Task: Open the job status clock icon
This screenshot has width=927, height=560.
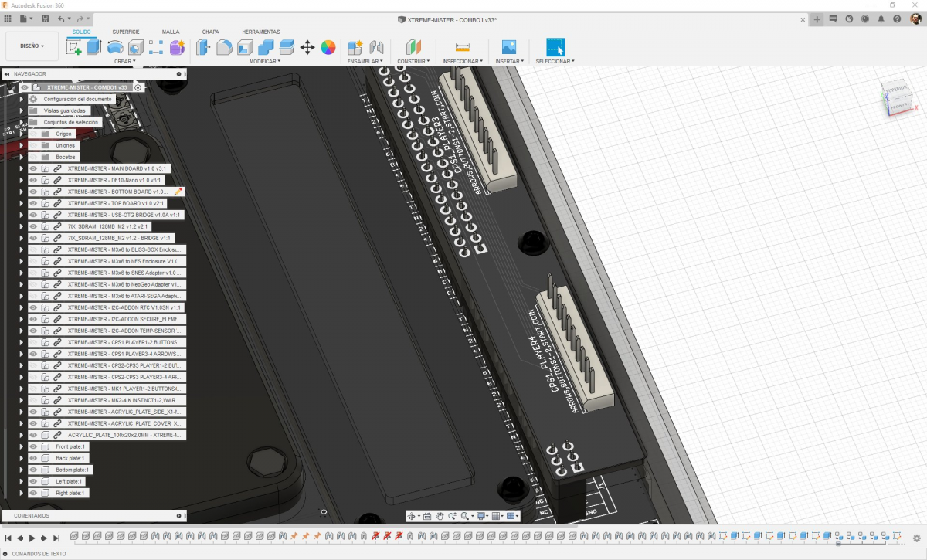Action: coord(865,19)
